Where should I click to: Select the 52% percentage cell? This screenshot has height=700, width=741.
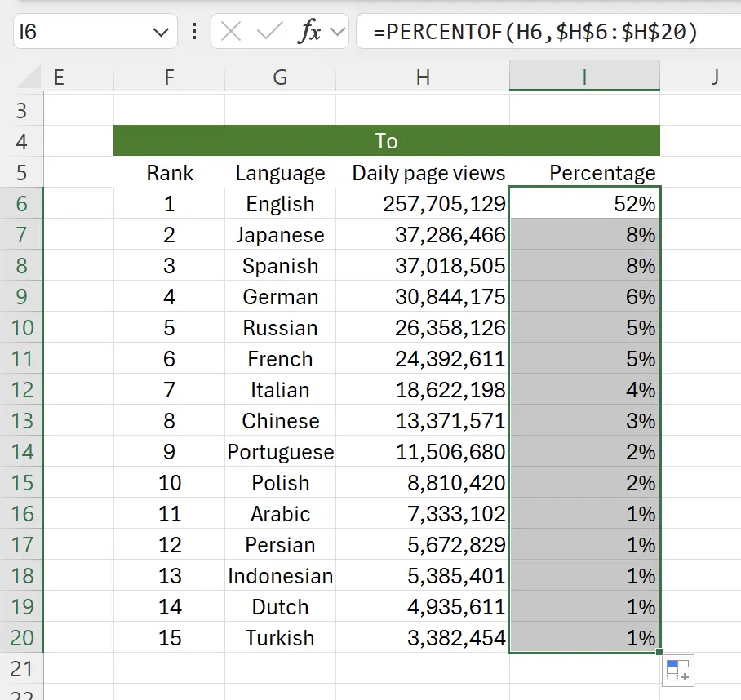pyautogui.click(x=584, y=204)
